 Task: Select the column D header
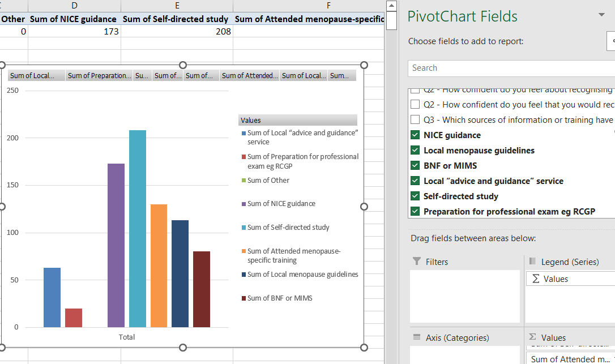(74, 6)
